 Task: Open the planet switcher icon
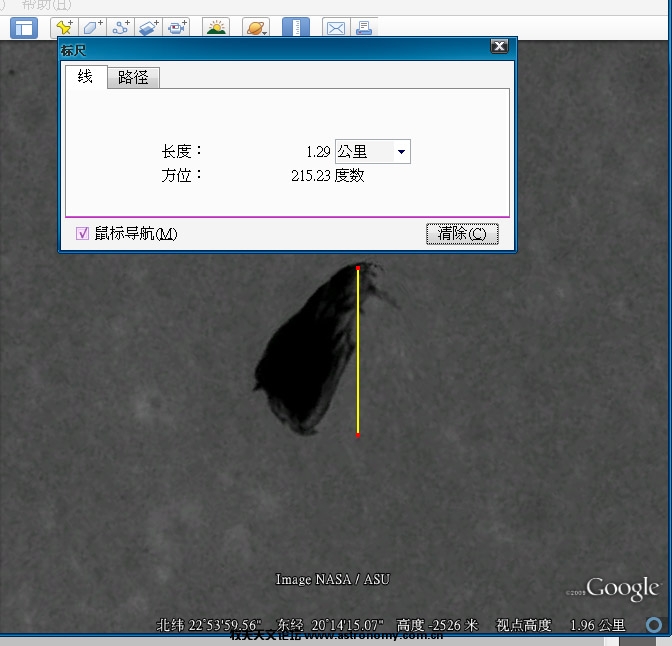[256, 28]
